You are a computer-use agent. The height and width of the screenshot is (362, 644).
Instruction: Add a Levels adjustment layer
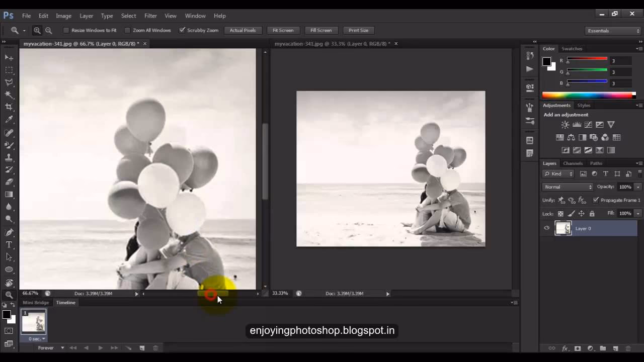point(577,125)
